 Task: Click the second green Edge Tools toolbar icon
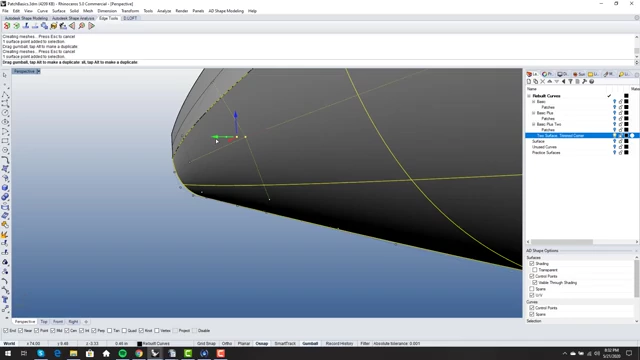pyautogui.click(x=16, y=26)
